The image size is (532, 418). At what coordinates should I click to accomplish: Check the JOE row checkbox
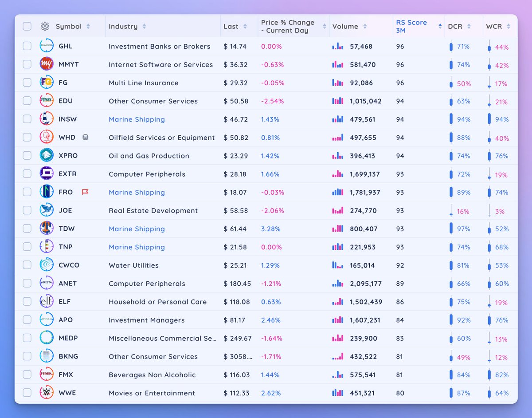tap(27, 210)
